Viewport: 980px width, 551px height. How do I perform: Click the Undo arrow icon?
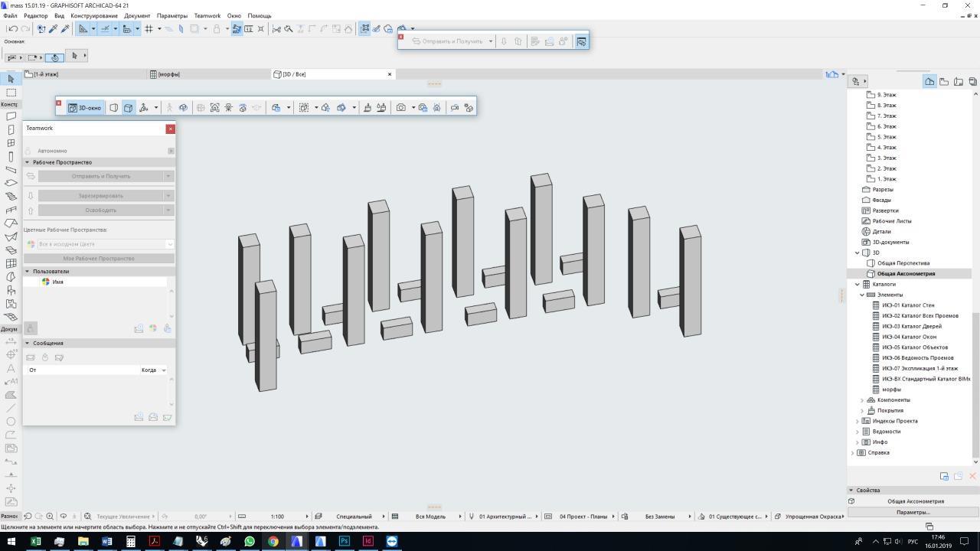(x=13, y=29)
